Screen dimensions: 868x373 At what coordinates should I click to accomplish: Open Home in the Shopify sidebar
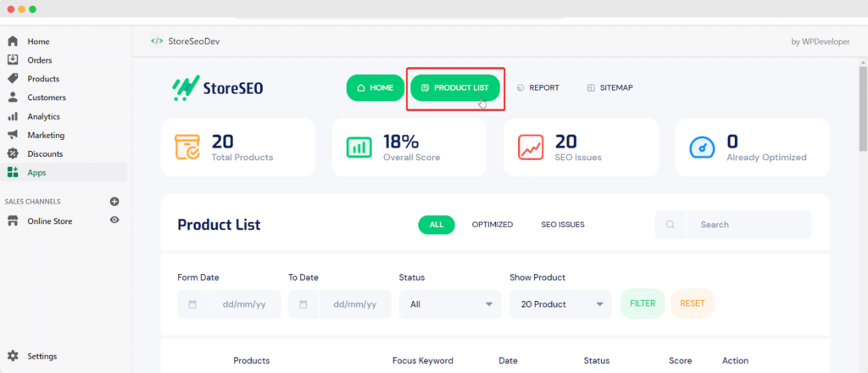coord(38,42)
